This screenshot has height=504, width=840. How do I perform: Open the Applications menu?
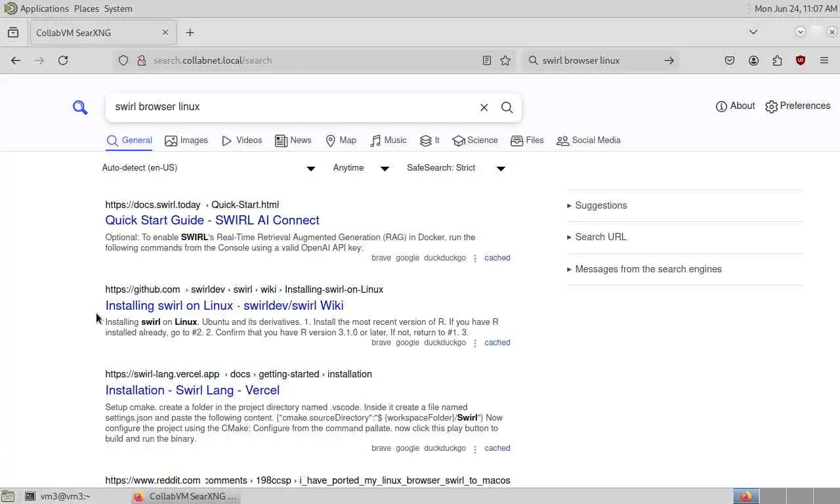tap(45, 9)
